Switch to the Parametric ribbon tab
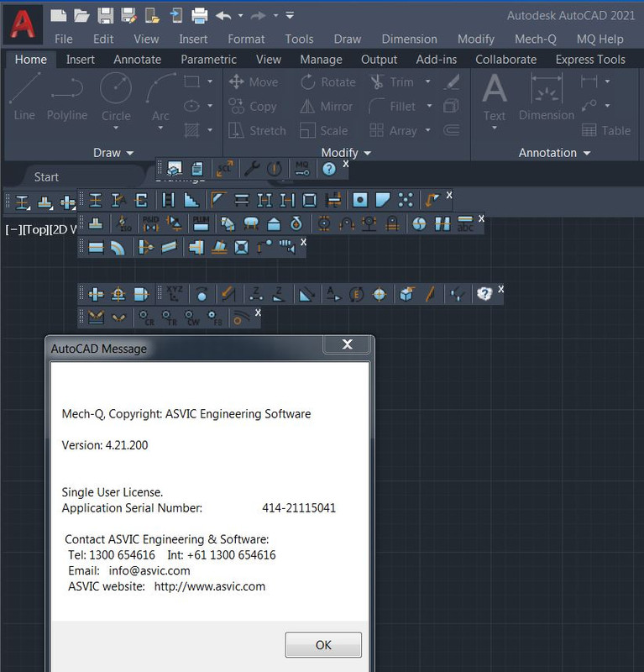 tap(208, 59)
